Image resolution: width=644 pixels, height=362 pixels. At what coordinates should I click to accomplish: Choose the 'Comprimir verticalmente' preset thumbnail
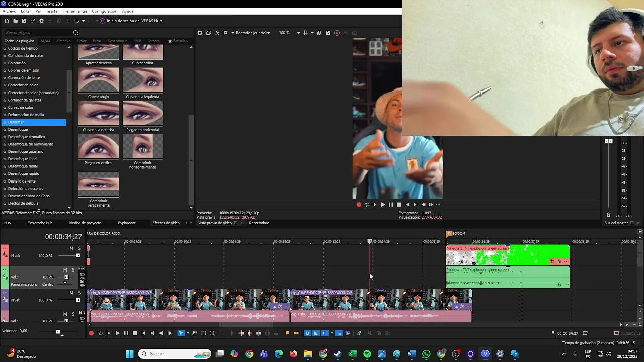pos(99,185)
